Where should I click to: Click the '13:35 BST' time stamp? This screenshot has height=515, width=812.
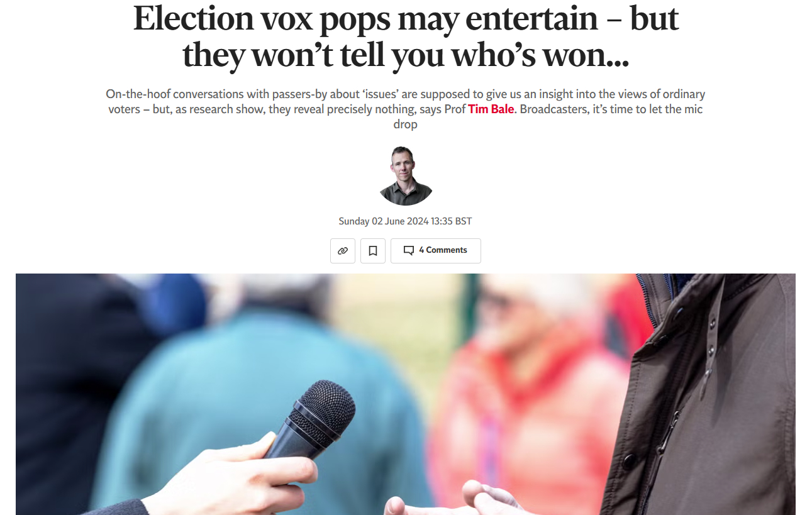coord(452,221)
